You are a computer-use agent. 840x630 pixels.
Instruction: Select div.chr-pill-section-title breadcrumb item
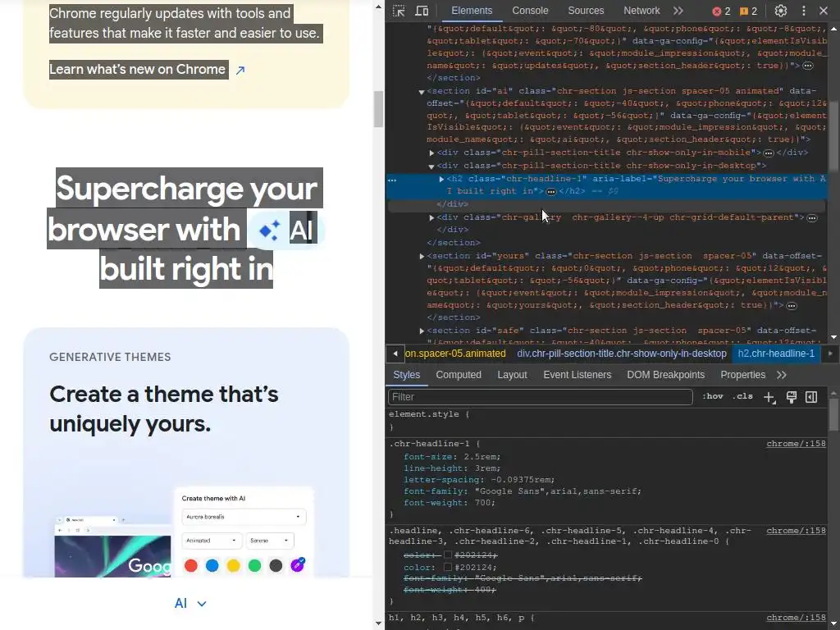click(x=622, y=354)
